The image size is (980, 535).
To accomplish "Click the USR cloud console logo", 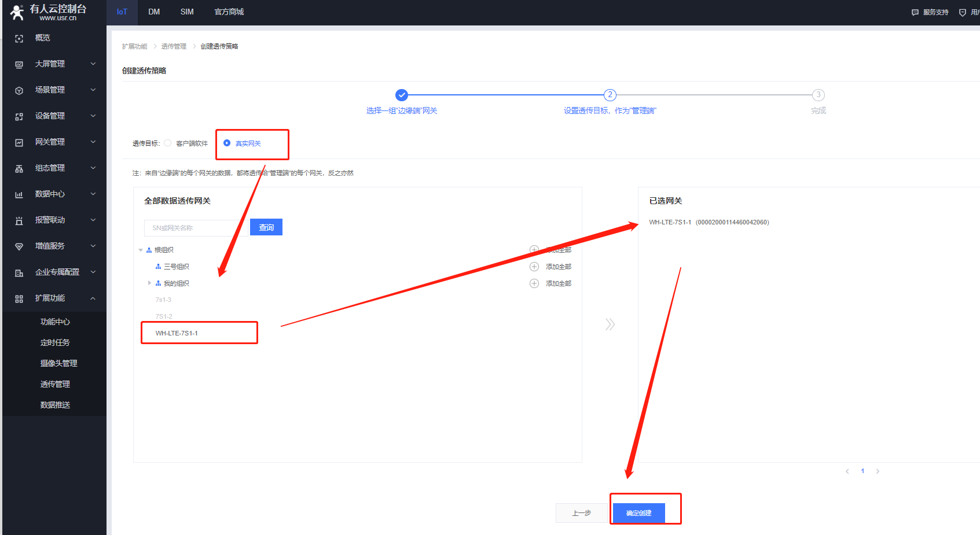I will (49, 12).
